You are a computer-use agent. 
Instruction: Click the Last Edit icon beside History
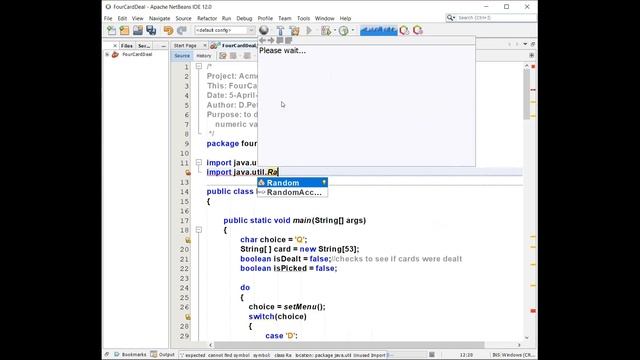[222, 56]
